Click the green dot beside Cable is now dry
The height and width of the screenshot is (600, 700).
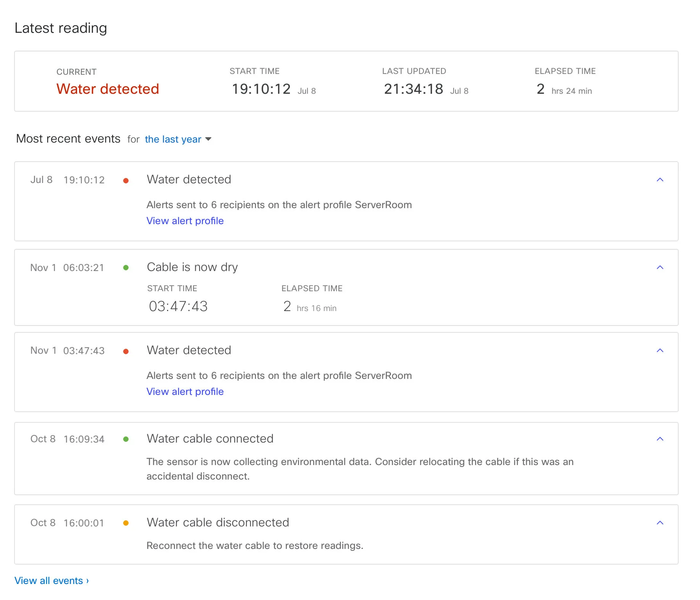click(126, 268)
